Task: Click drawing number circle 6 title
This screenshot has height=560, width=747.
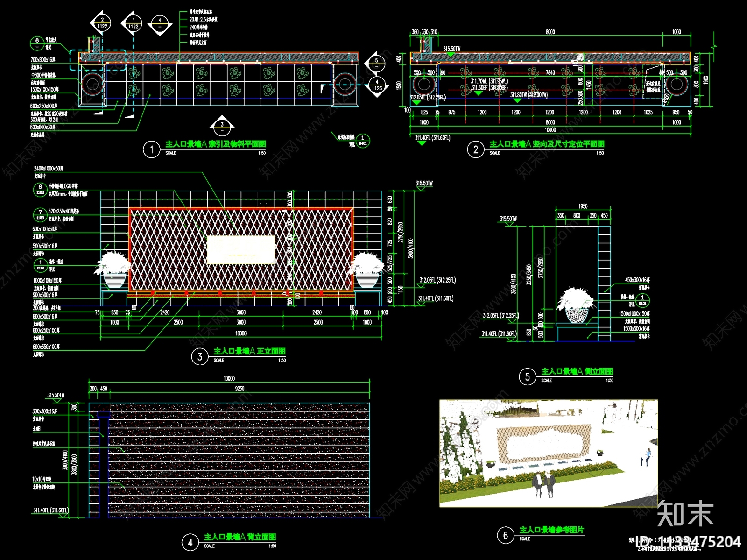Action: 506,535
